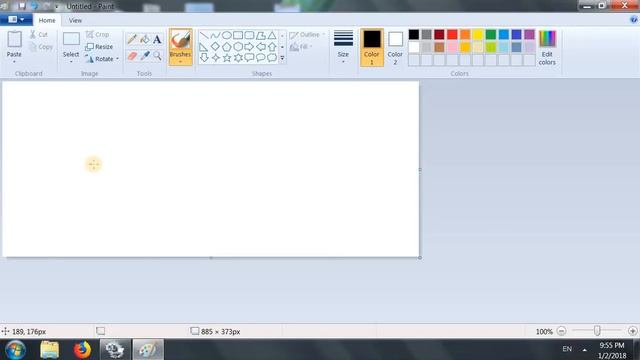
Task: Select the Left arrow shape
Action: (x=260, y=47)
